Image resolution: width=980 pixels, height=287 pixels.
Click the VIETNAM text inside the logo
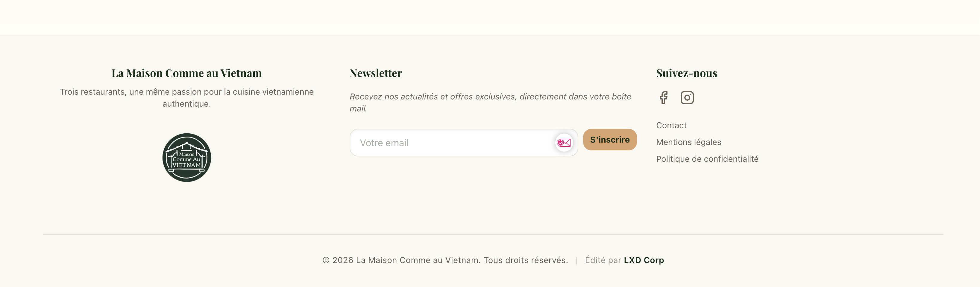pyautogui.click(x=186, y=165)
